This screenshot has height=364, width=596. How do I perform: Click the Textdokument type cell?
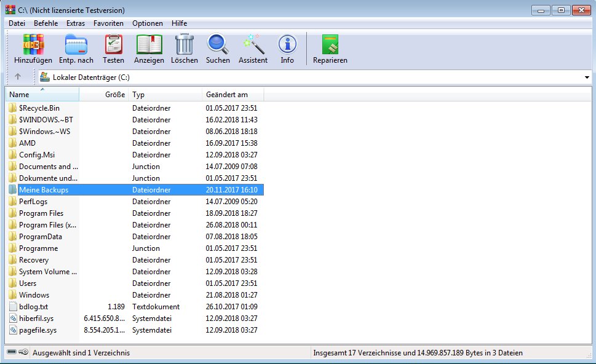click(x=156, y=307)
